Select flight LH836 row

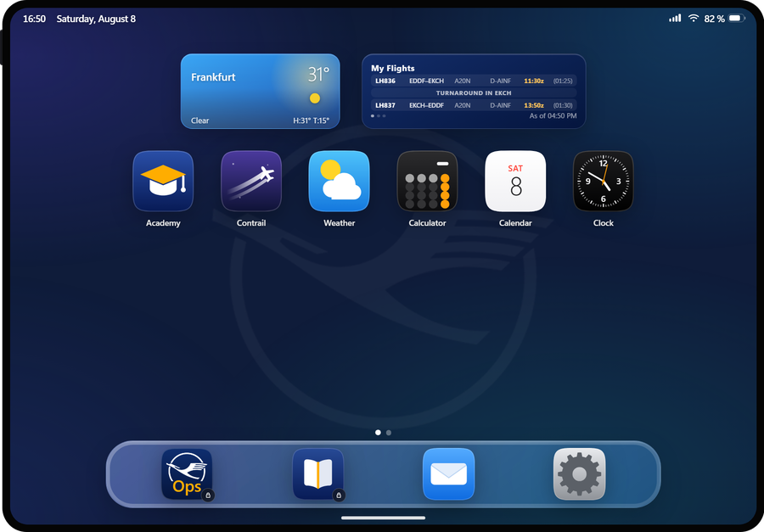tap(474, 81)
